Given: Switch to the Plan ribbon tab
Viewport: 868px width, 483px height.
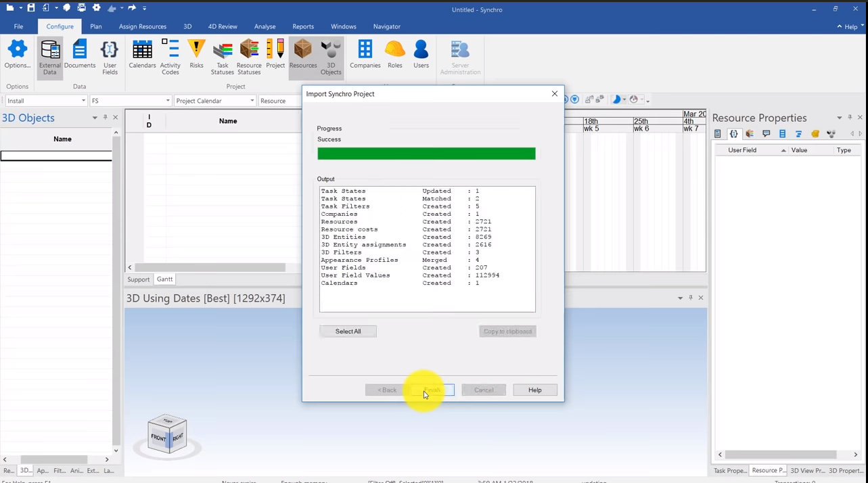Looking at the screenshot, I should pyautogui.click(x=96, y=26).
